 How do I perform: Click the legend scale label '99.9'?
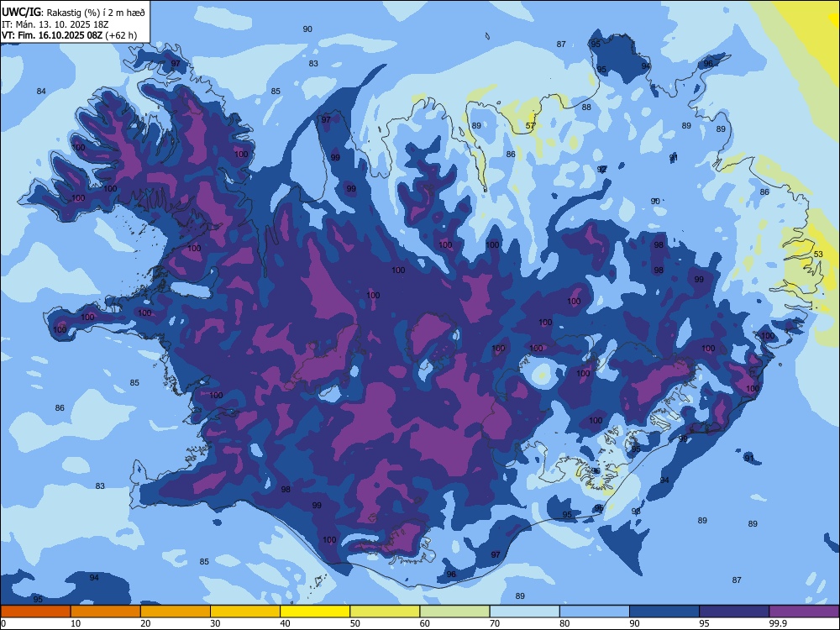coord(777,623)
